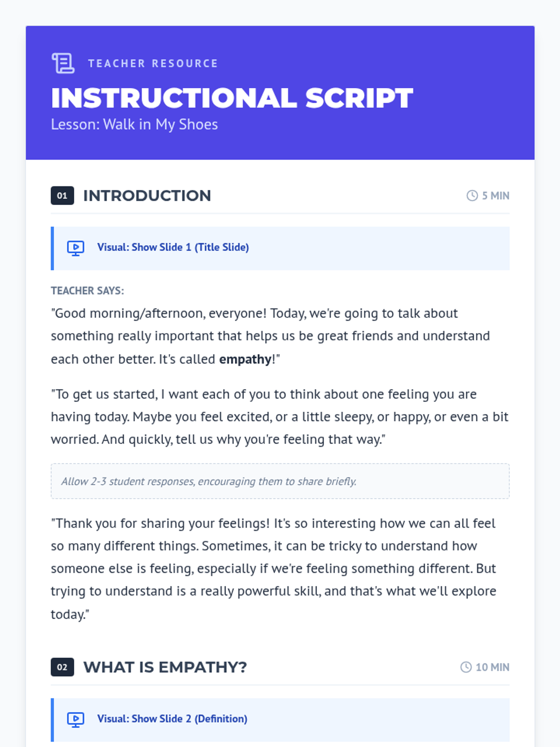
Task: Click Visual: Show Slide 1 (Title Slide)
Action: coord(173,247)
